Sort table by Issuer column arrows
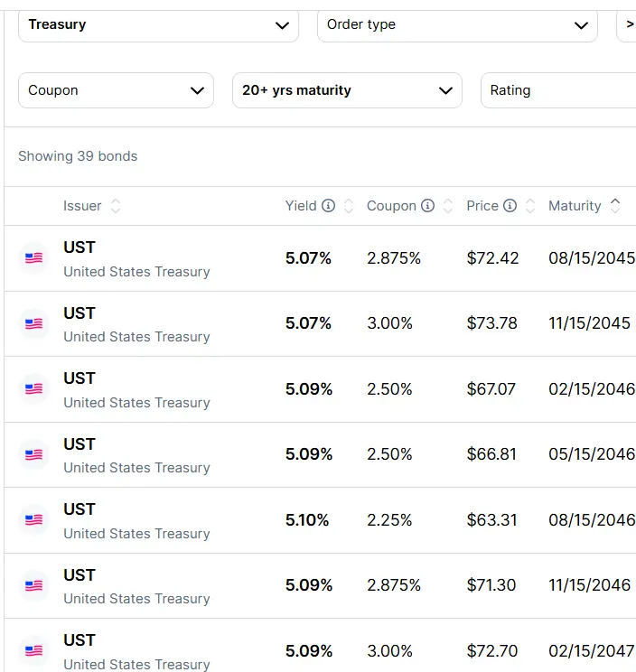636x672 pixels. pos(116,206)
